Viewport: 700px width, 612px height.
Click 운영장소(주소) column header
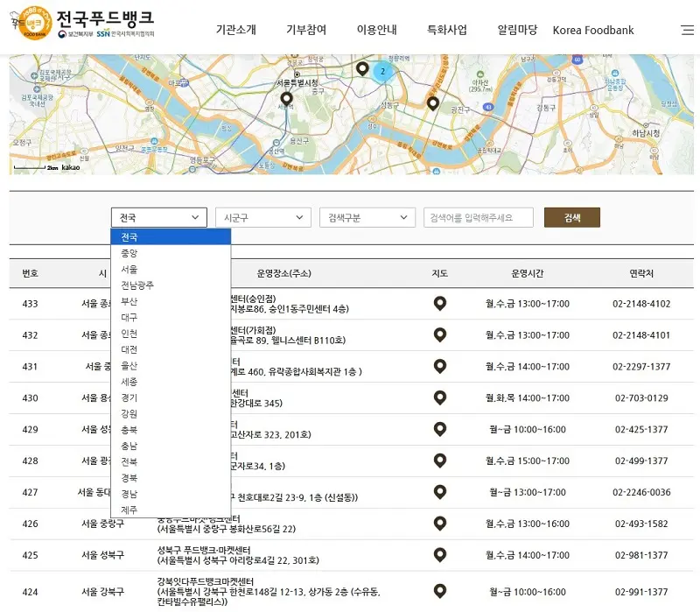283,273
